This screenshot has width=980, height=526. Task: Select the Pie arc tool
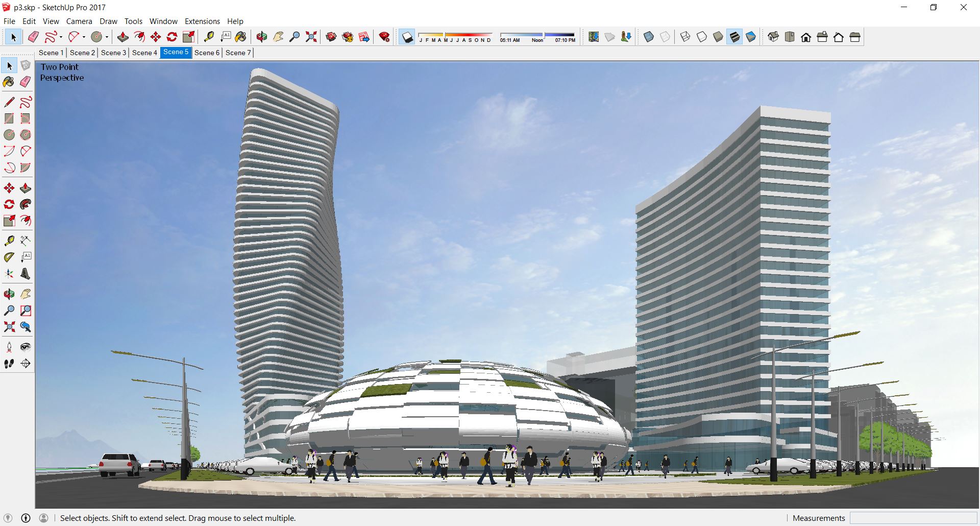[x=26, y=168]
